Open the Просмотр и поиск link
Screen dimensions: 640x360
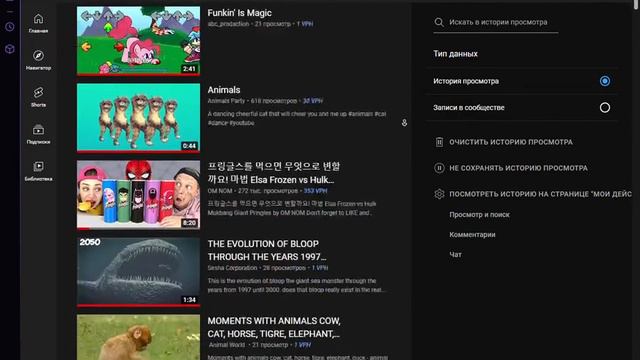click(x=479, y=215)
